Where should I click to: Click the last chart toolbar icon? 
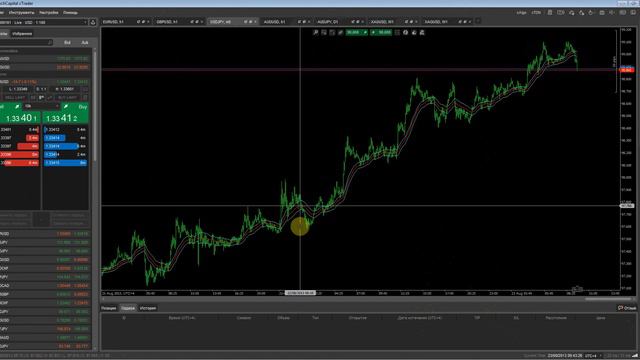(422, 32)
